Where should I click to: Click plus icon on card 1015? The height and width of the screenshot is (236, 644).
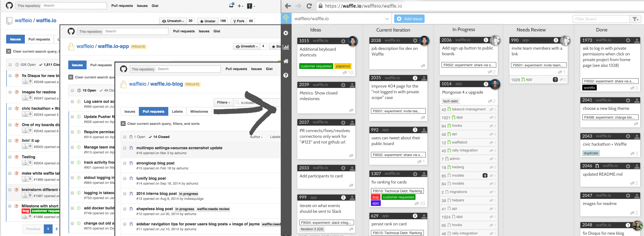(343, 41)
